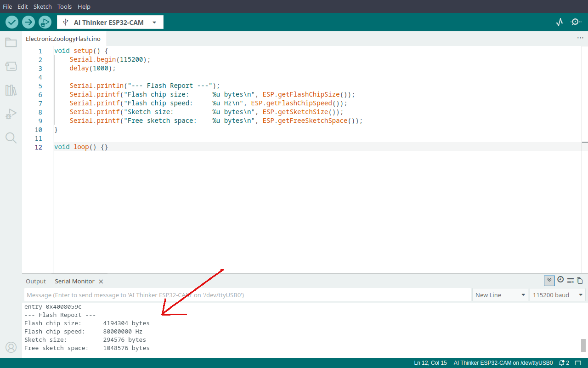The width and height of the screenshot is (588, 368).
Task: Click the "--- Flash Report ---" println line
Action: pyautogui.click(x=145, y=86)
